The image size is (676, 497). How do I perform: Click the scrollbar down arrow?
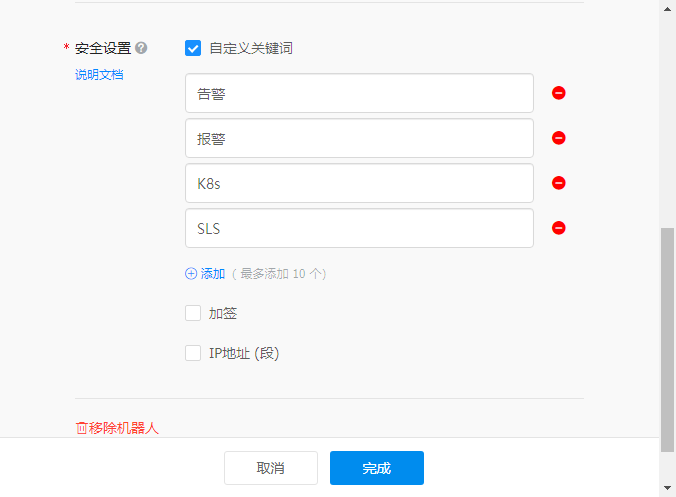667,488
